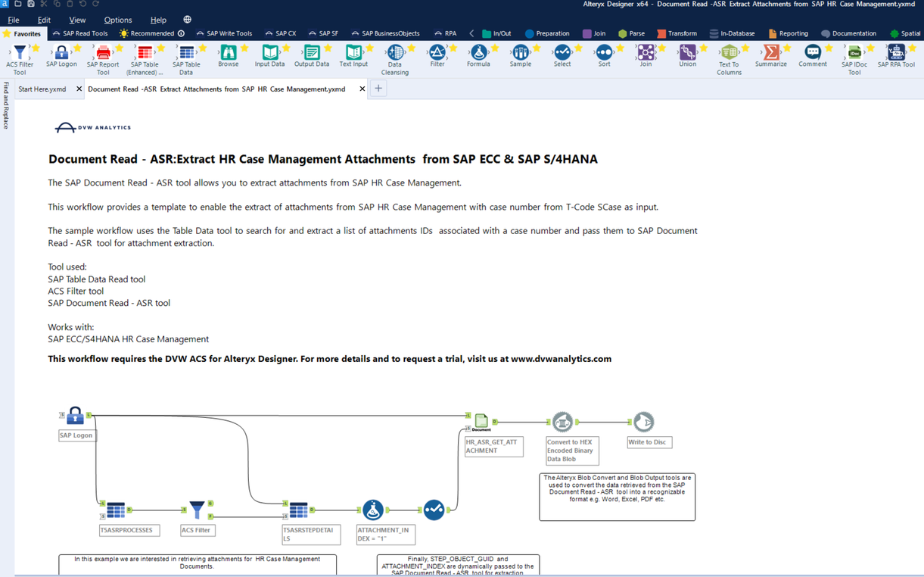Screen dimensions: 924x577
Task: Open the Parse palette category
Action: tap(631, 33)
